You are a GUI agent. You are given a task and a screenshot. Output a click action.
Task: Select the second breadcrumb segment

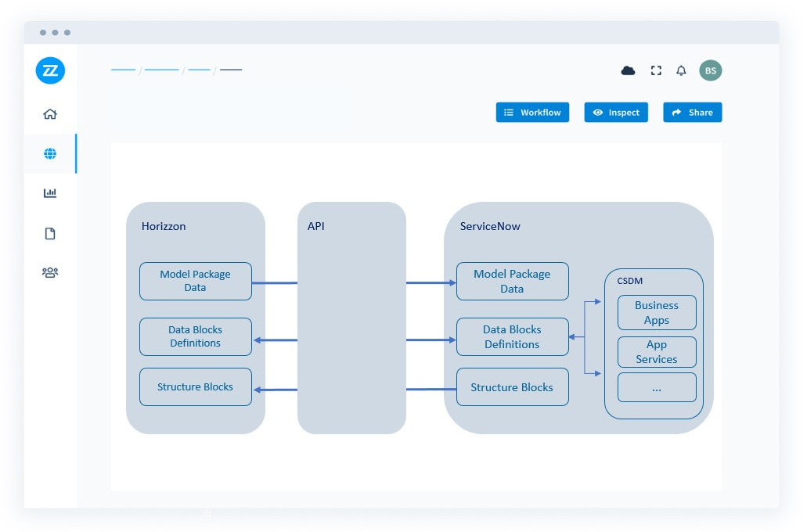[x=161, y=70]
